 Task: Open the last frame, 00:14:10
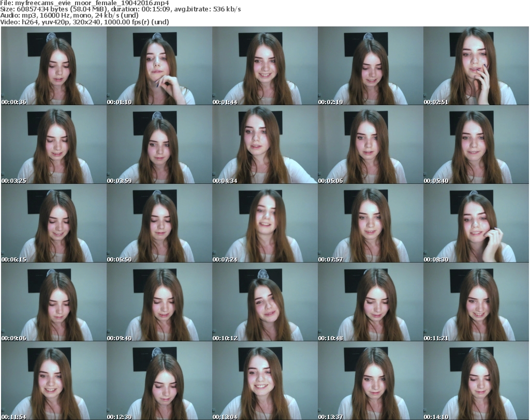click(476, 381)
